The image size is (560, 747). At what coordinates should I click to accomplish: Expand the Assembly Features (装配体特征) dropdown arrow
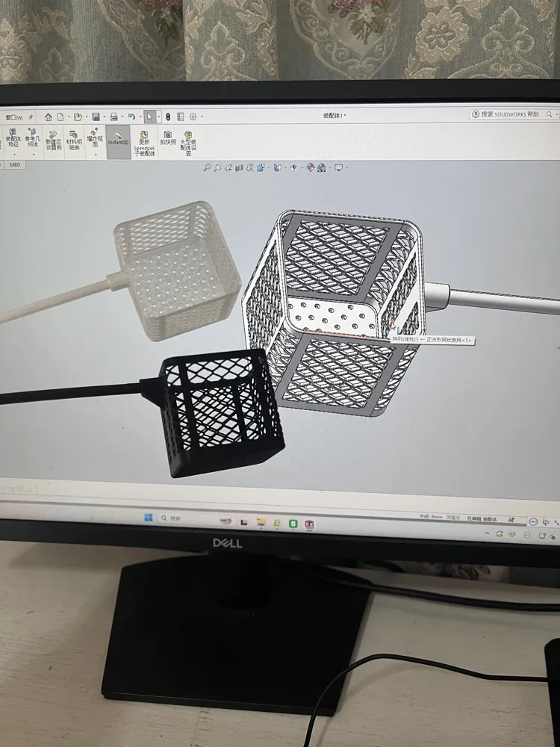(13, 154)
